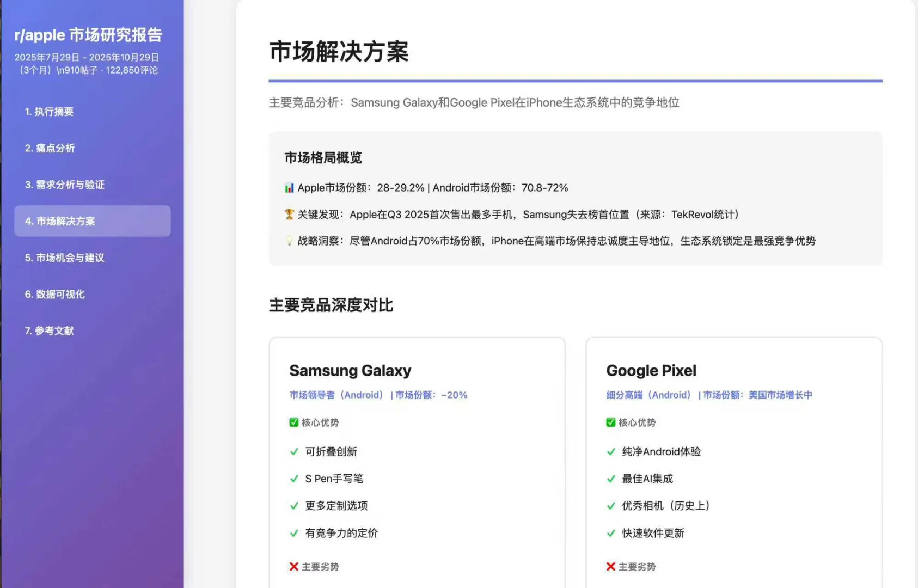Click the green 核心优势 icon under Google Pixel
Viewport: 918px width, 588px height.
(610, 422)
